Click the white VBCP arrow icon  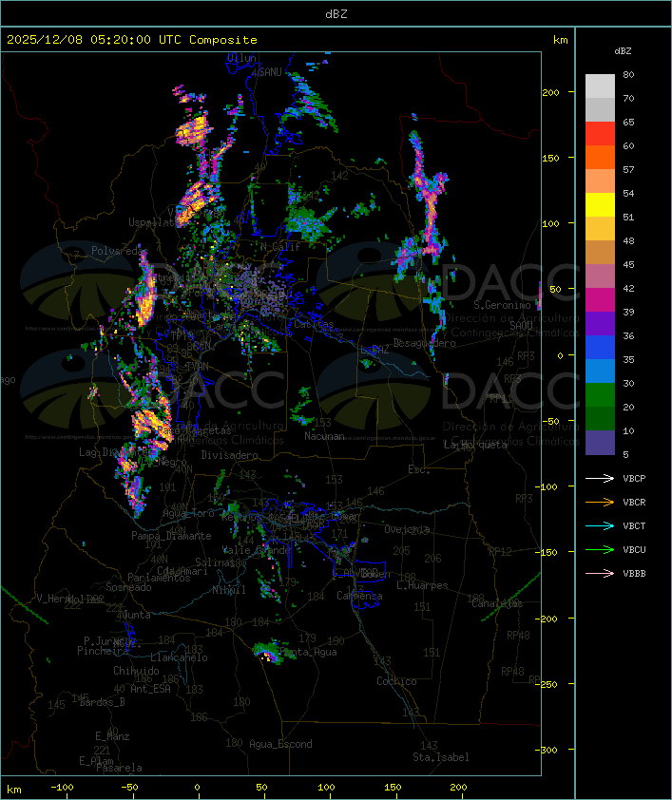(x=600, y=478)
